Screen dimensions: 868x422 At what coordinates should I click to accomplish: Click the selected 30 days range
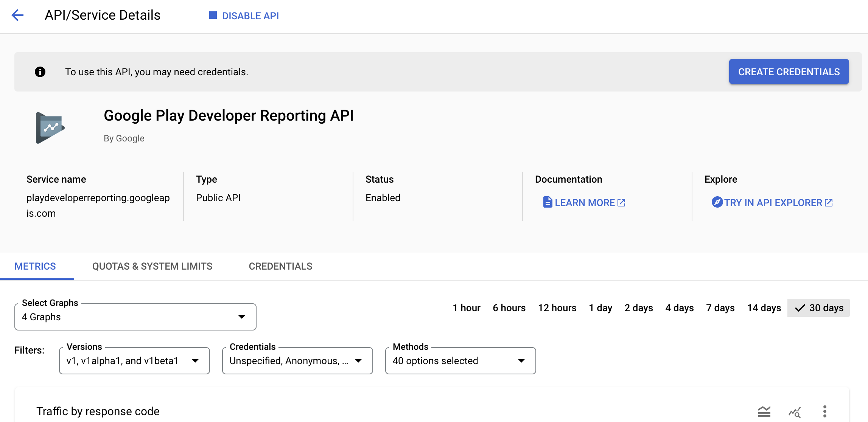tap(819, 308)
